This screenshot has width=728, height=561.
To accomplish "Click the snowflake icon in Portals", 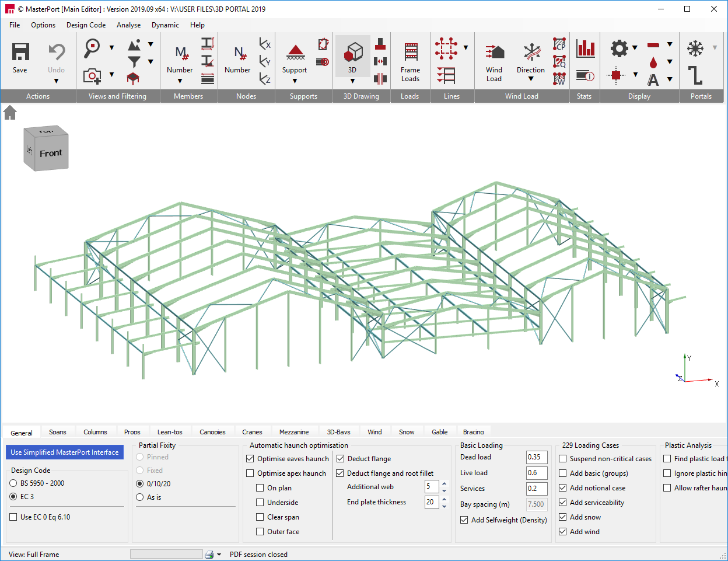I will (695, 48).
